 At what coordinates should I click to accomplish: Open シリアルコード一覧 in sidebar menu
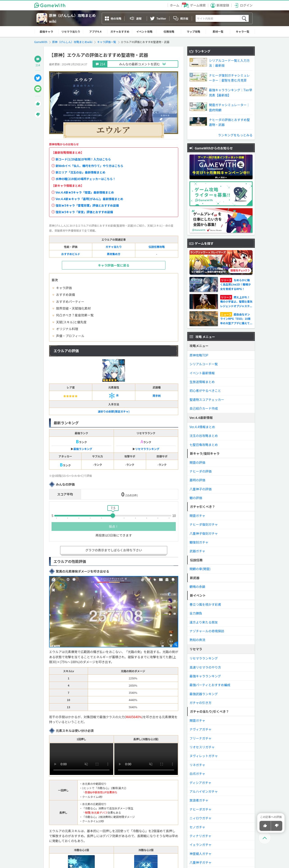point(203,364)
